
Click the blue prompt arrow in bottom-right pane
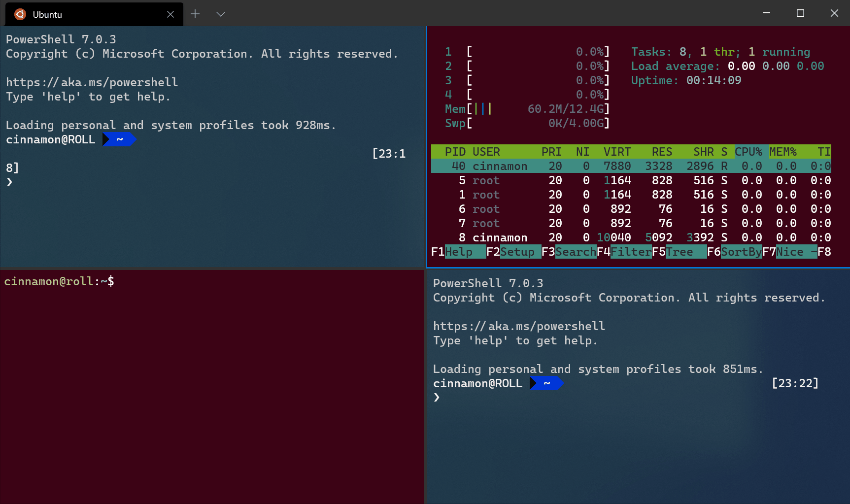point(546,383)
